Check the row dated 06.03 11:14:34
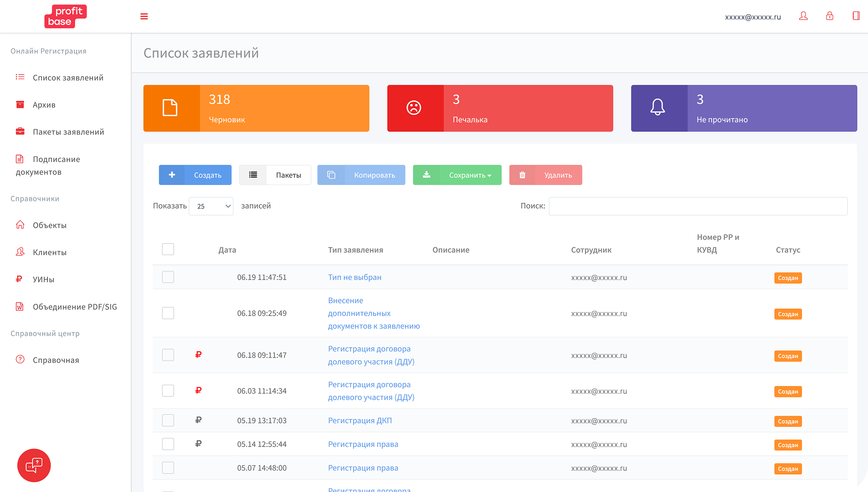 [x=168, y=391]
